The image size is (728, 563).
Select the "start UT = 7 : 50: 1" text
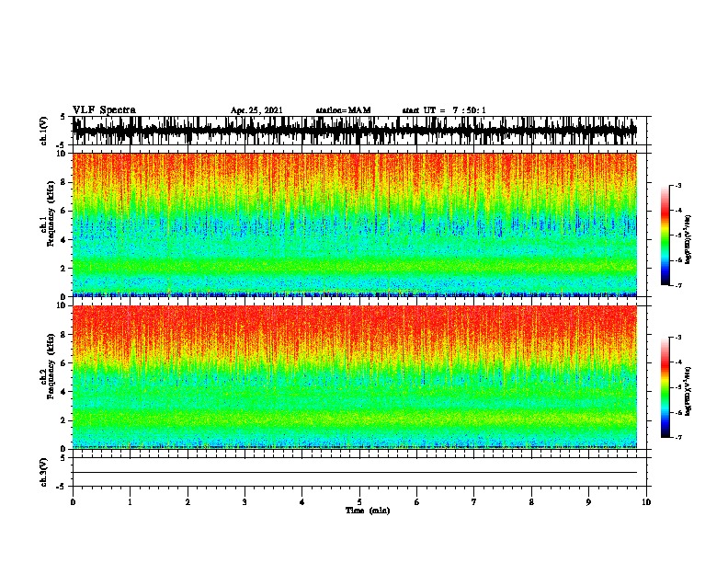coord(444,110)
